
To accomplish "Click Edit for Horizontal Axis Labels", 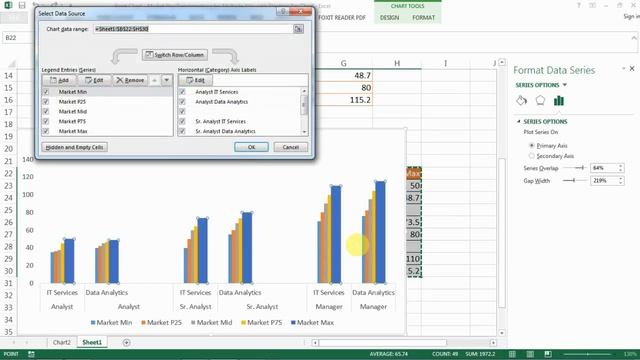I will coord(196,80).
